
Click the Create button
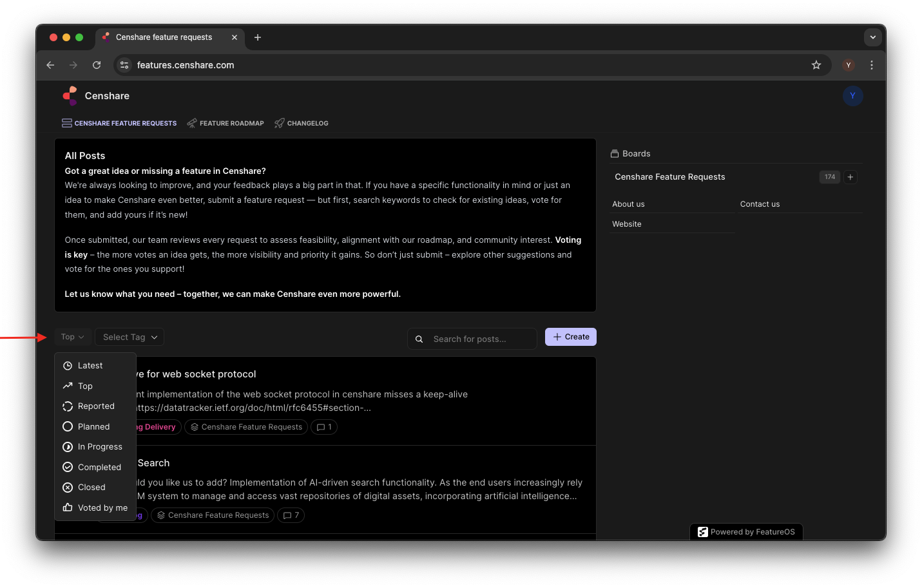click(570, 336)
